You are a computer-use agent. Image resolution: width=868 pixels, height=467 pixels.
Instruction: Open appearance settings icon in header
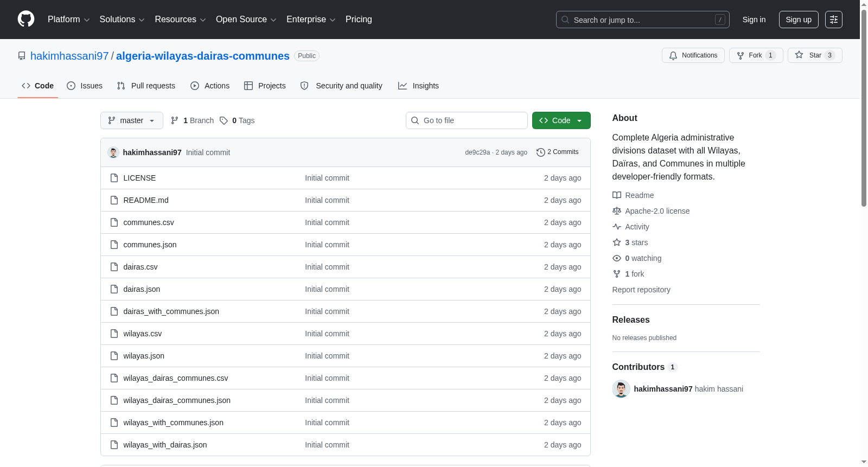point(834,20)
